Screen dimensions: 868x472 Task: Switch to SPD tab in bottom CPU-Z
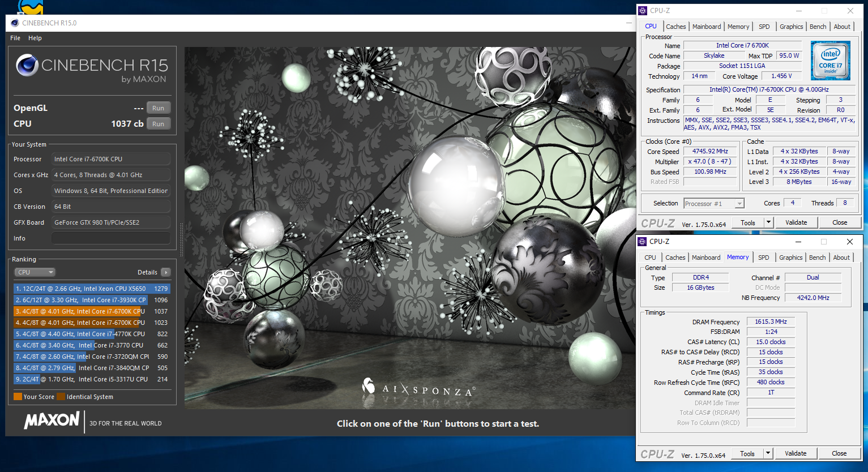[x=764, y=258]
